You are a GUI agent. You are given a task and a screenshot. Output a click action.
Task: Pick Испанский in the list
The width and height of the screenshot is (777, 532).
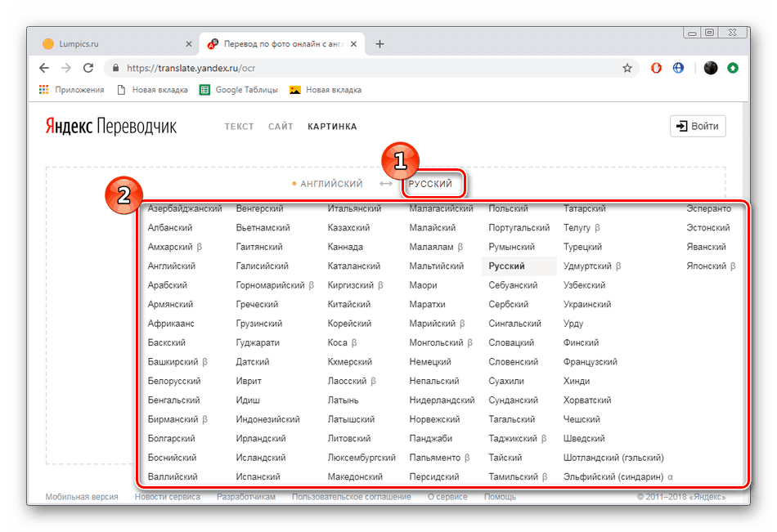[258, 476]
